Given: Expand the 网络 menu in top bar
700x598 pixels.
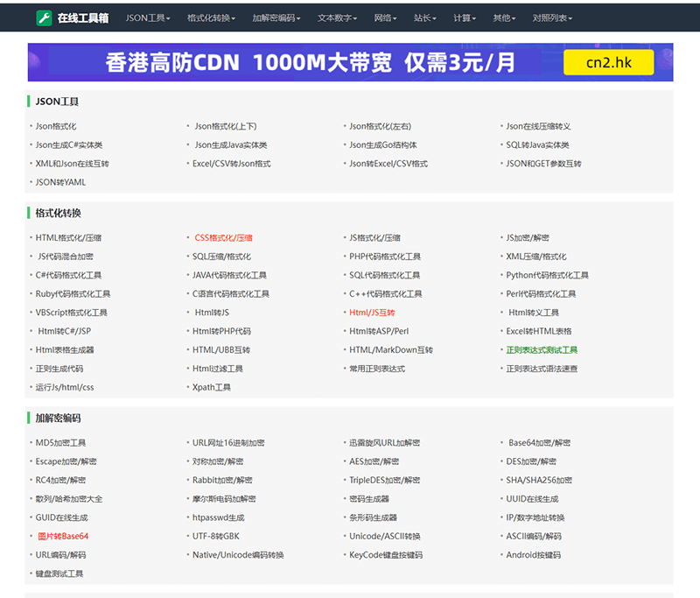Looking at the screenshot, I should point(385,18).
